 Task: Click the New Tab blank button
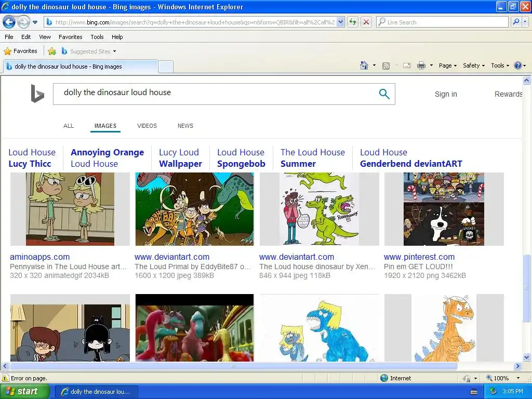166,66
